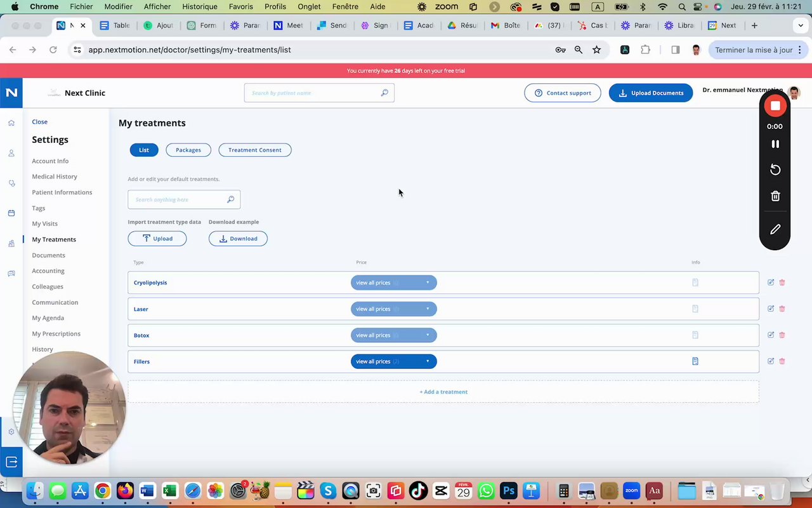The width and height of the screenshot is (812, 508).
Task: Delete the Botox treatment
Action: 782,335
